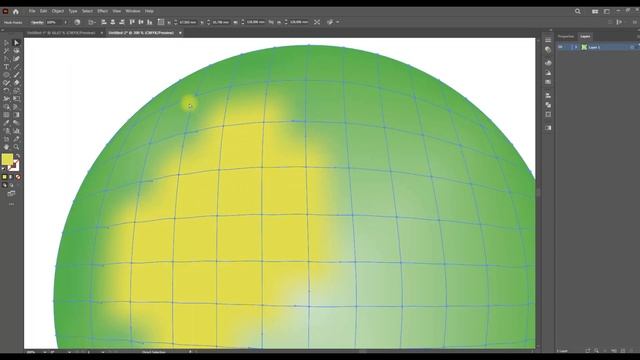Click the Change Screen Mode button

11,193
